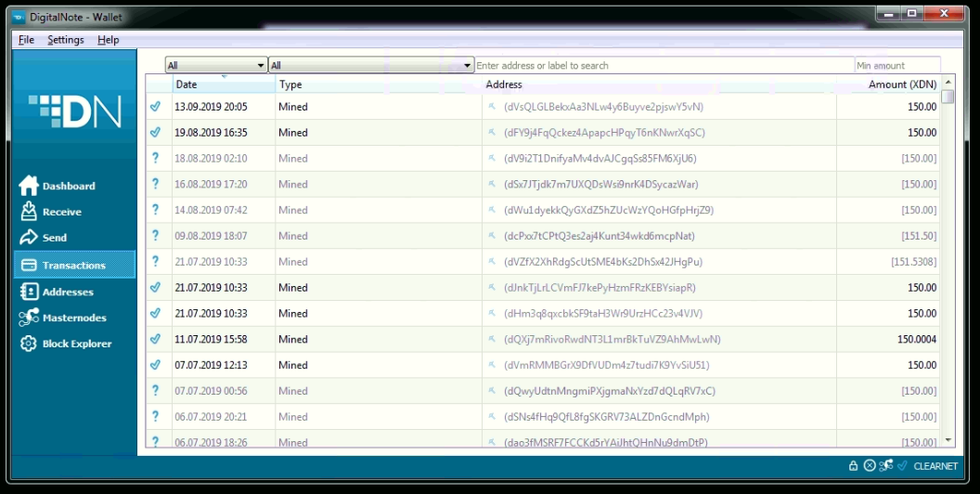Click question mark status for 18.08.2019 02:10
This screenshot has height=494, width=980.
[x=156, y=158]
